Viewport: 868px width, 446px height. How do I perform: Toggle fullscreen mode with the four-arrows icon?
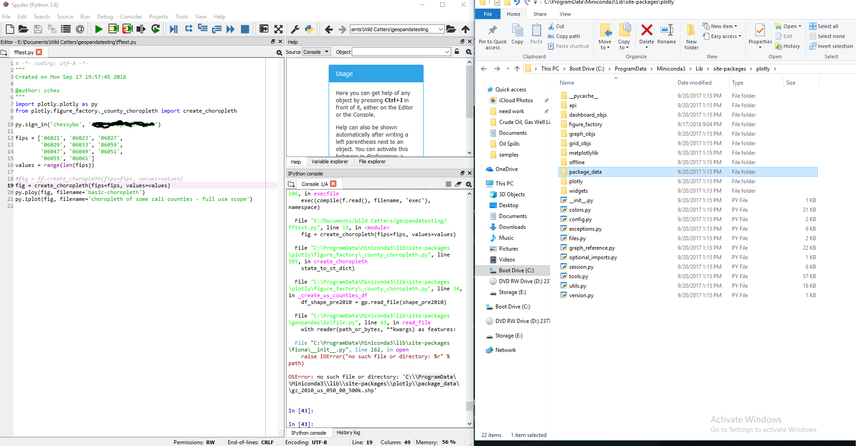pos(278,29)
